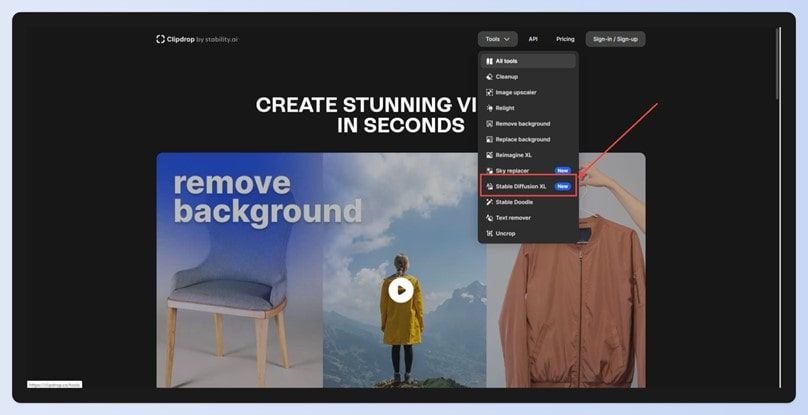The height and width of the screenshot is (415, 808).
Task: Click the Sky replacer icon
Action: click(490, 171)
